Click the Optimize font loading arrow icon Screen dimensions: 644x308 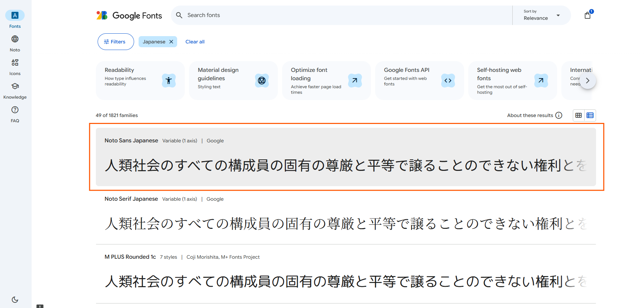(355, 81)
